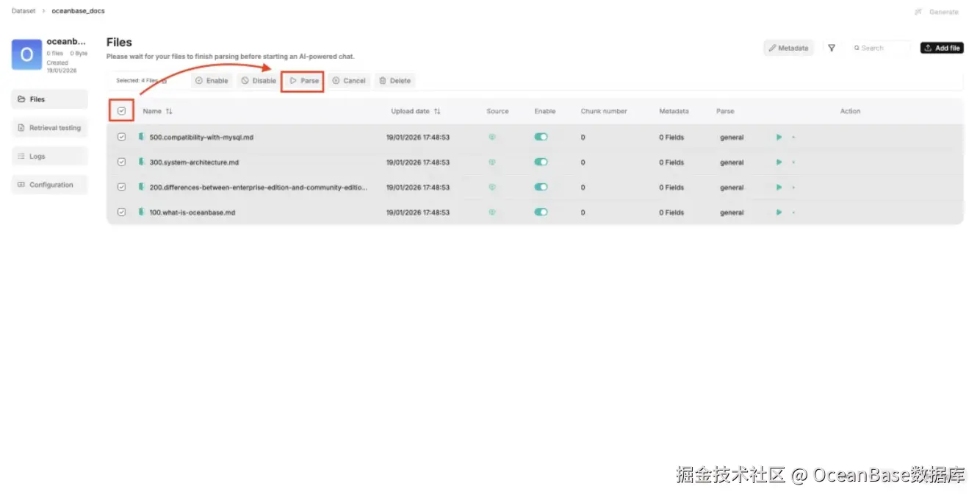Click the Chunk number column header
This screenshot has height=500, width=980.
604,111
